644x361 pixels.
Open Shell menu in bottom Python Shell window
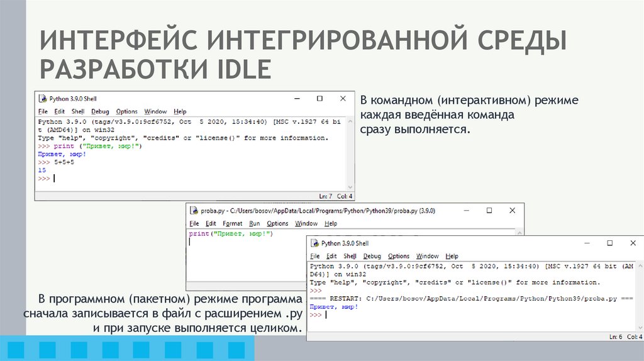pyautogui.click(x=350, y=256)
